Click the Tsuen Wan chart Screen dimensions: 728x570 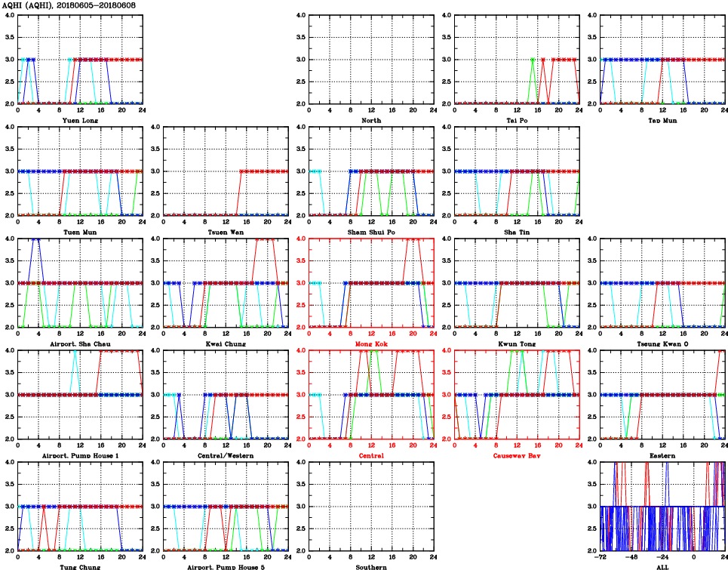click(226, 171)
